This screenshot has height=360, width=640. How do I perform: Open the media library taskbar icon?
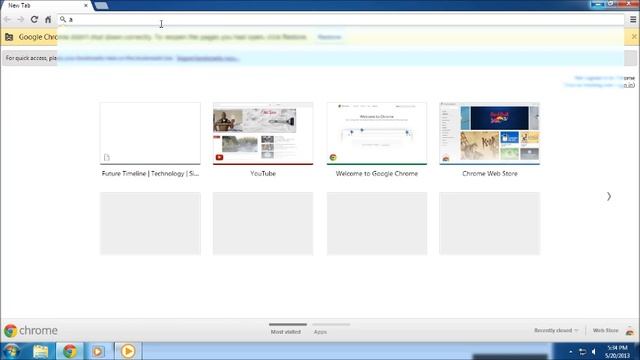pos(98,351)
